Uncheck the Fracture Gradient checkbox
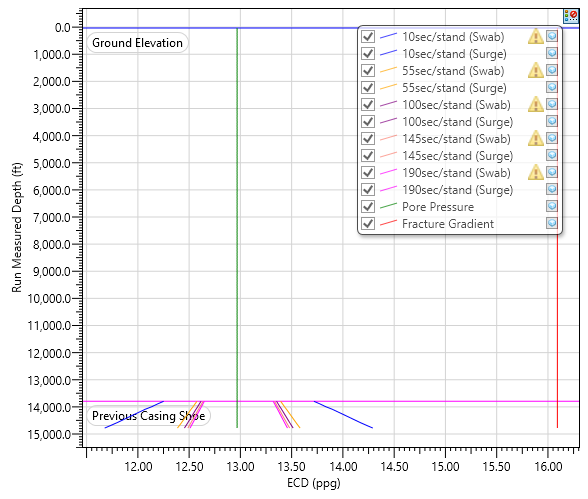This screenshot has height=499, width=588. coord(368,224)
